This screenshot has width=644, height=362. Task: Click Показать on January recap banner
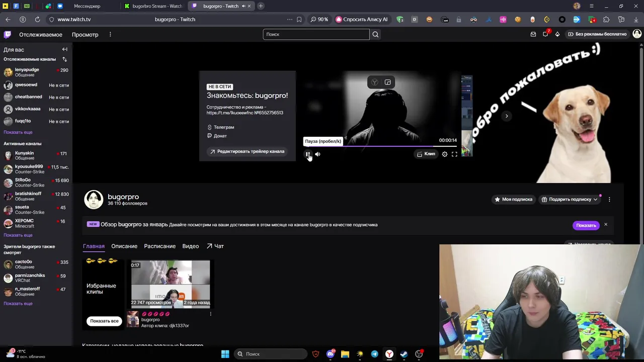pos(586,225)
